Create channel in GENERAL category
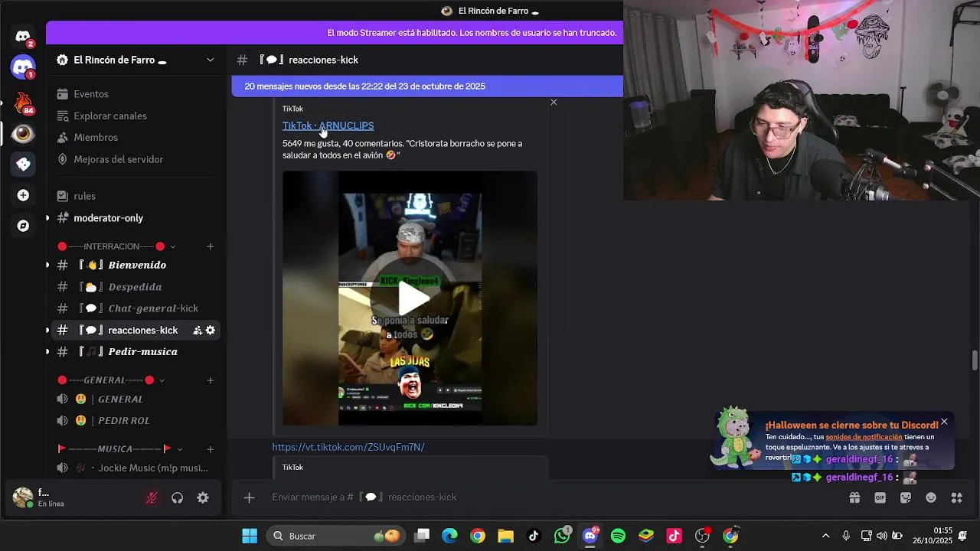The width and height of the screenshot is (980, 551). 211,380
